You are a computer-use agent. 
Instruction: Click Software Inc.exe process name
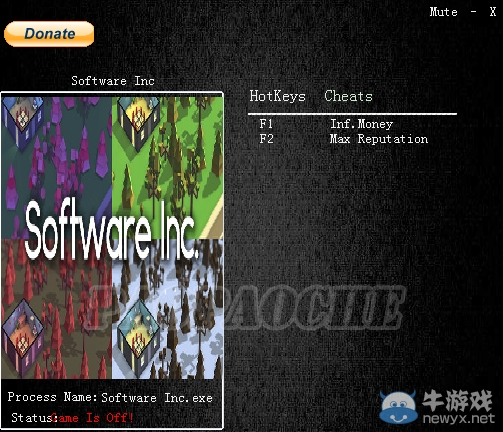pyautogui.click(x=157, y=398)
